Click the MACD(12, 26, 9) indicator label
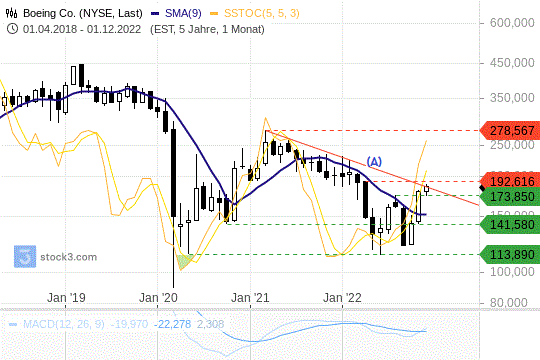The image size is (540, 360). click(63, 324)
